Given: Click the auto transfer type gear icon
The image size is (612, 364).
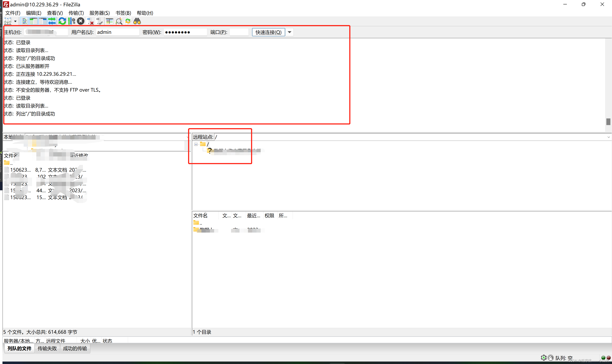Looking at the screenshot, I should point(544,358).
